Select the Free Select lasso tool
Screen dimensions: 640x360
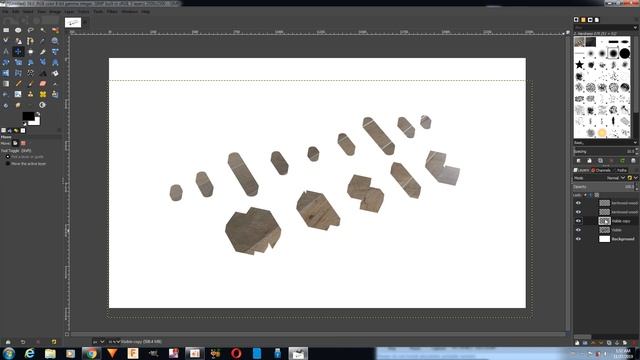click(31, 30)
